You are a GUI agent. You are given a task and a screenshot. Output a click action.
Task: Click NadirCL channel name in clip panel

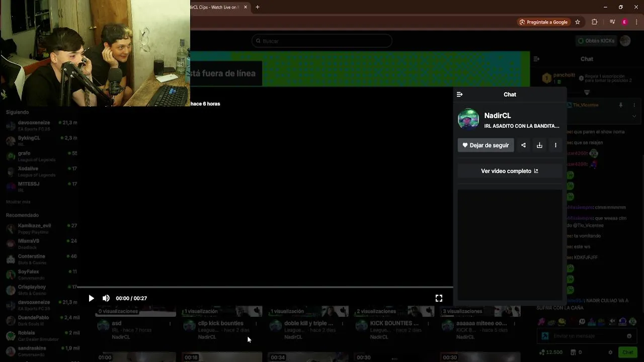[x=498, y=116]
